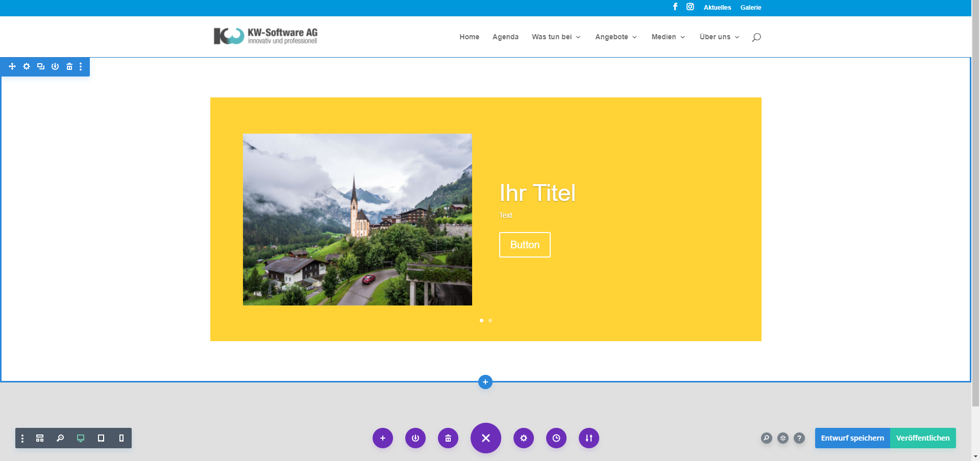Go to the Agenda menu item
Viewport: 980px width, 461px height.
pyautogui.click(x=505, y=37)
